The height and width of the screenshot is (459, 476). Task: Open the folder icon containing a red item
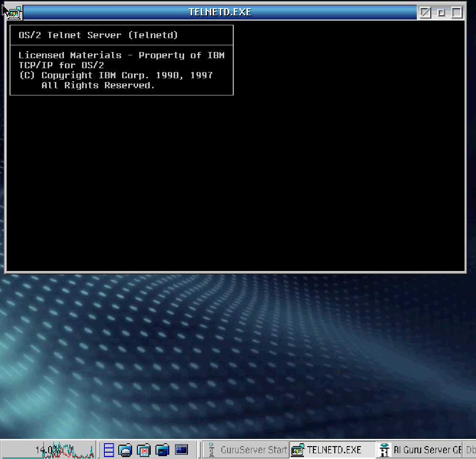(x=144, y=450)
